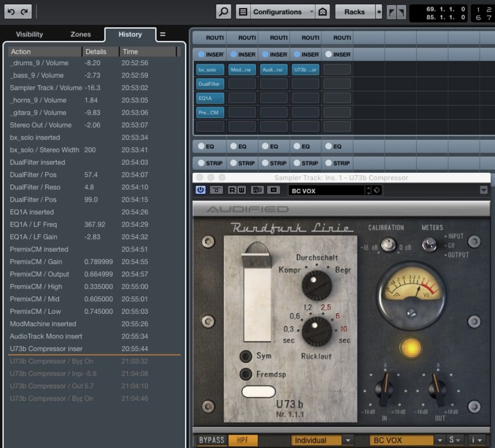This screenshot has width=495, height=448.
Task: Click the IN gain knob
Action: pos(384,389)
